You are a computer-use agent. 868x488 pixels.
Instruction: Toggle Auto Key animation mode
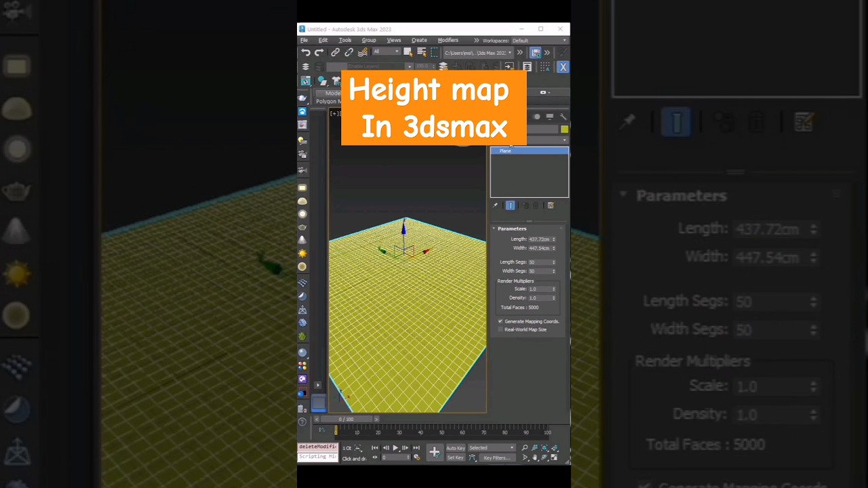click(x=456, y=448)
